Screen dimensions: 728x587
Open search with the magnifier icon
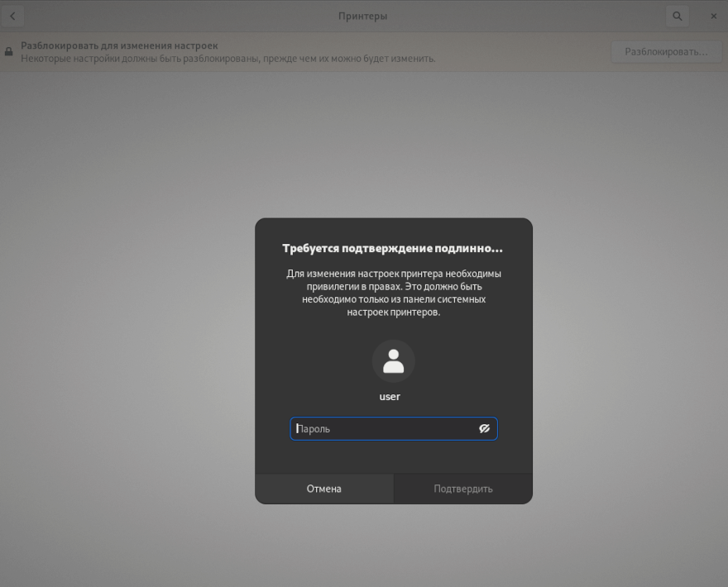coord(678,16)
